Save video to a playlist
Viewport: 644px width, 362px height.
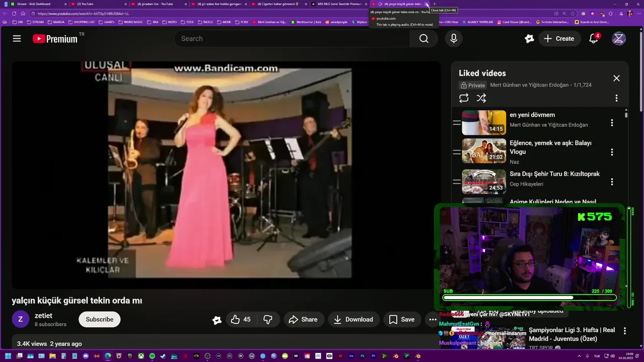click(x=402, y=319)
